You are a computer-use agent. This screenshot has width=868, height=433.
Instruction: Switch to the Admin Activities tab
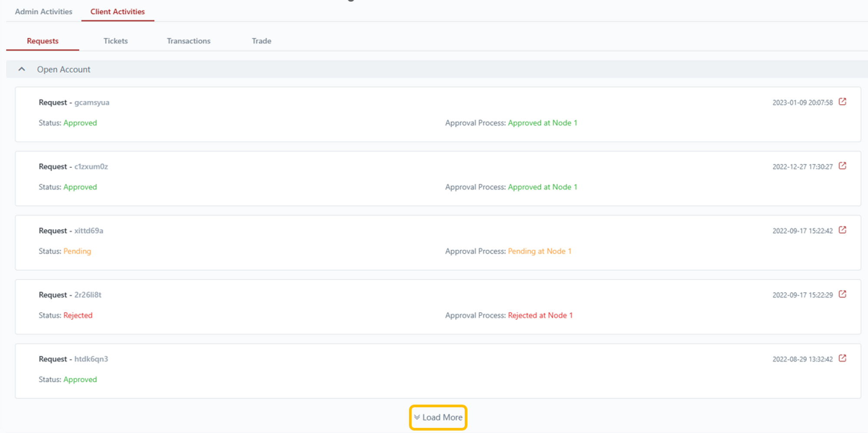43,12
